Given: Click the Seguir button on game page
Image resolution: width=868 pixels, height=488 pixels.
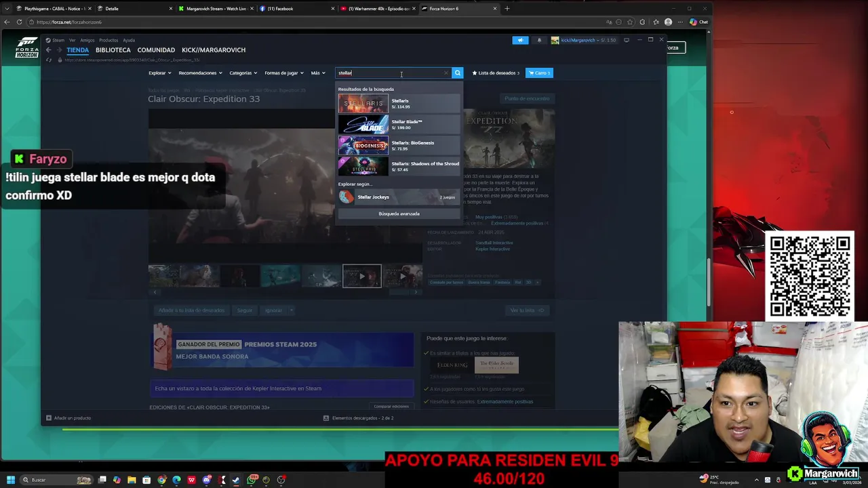Looking at the screenshot, I should click(x=244, y=310).
